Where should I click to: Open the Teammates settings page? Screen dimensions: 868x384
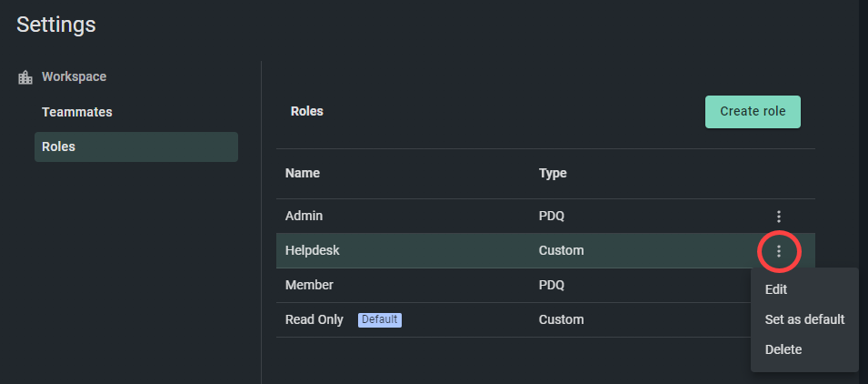tap(77, 112)
